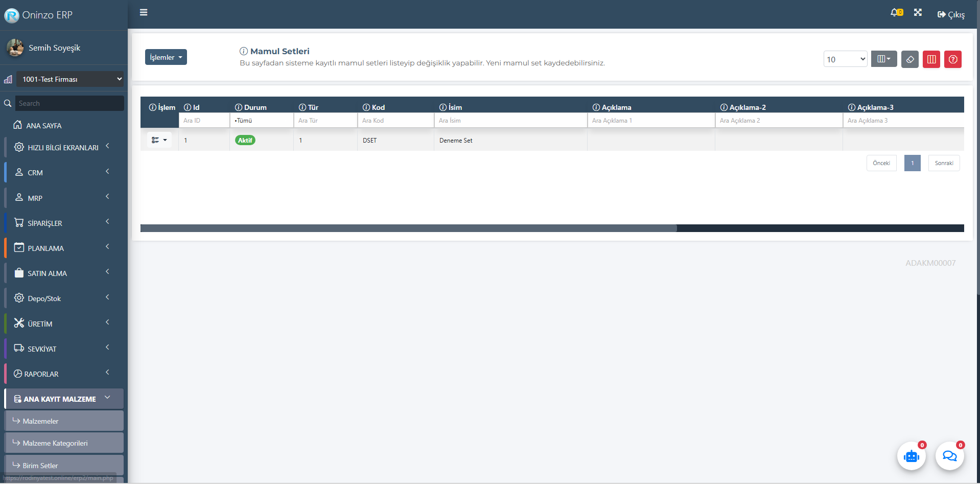Click the Ara İsim filter field

510,121
